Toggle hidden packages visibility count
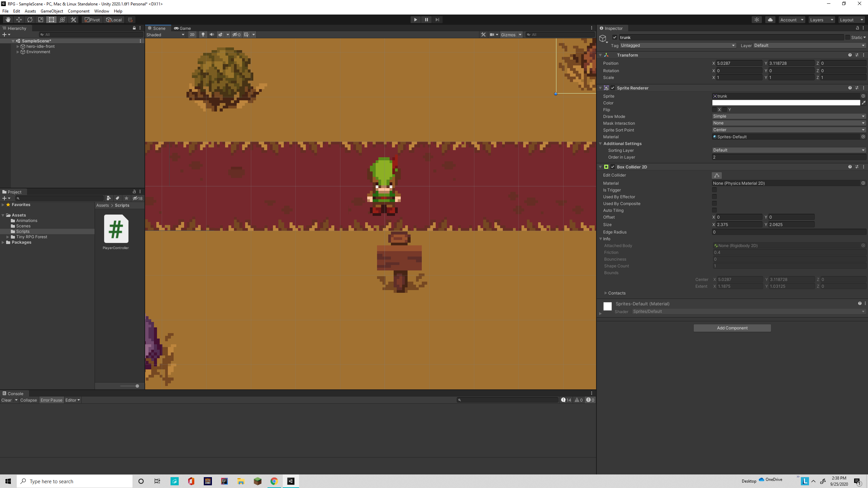868x488 pixels. 138,198
